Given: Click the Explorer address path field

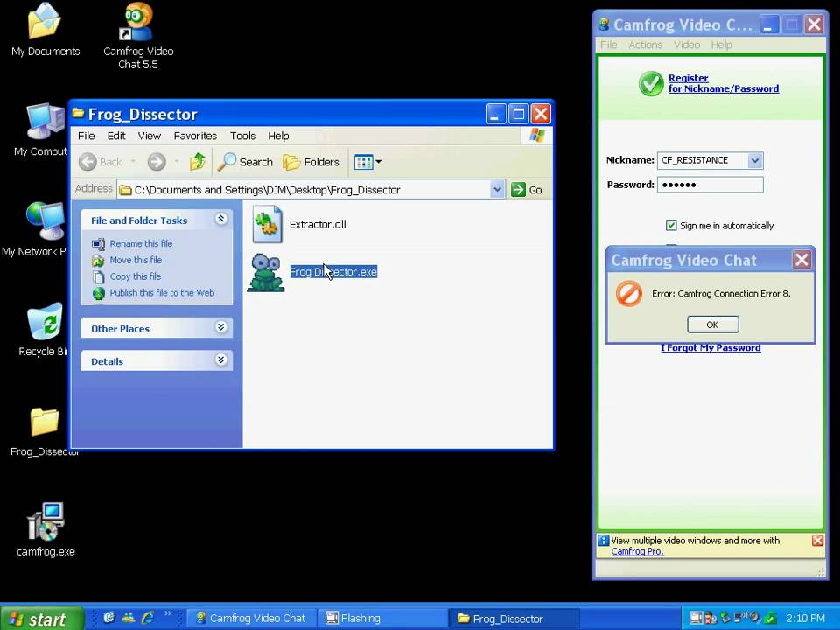Looking at the screenshot, I should pyautogui.click(x=311, y=190).
